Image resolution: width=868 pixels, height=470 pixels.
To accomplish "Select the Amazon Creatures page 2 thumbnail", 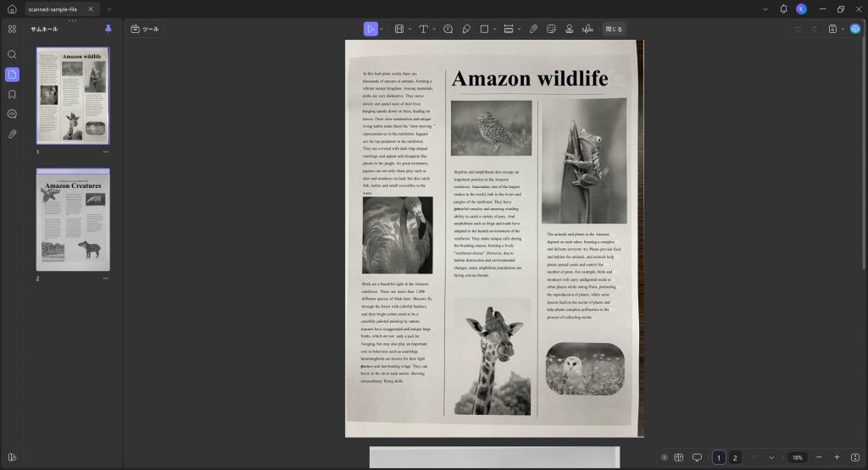I will pos(73,219).
